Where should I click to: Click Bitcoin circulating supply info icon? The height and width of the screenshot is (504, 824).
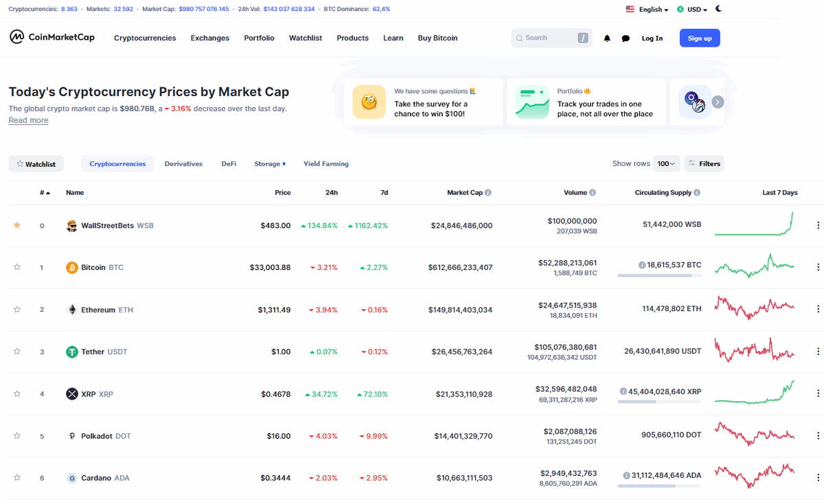pos(642,264)
